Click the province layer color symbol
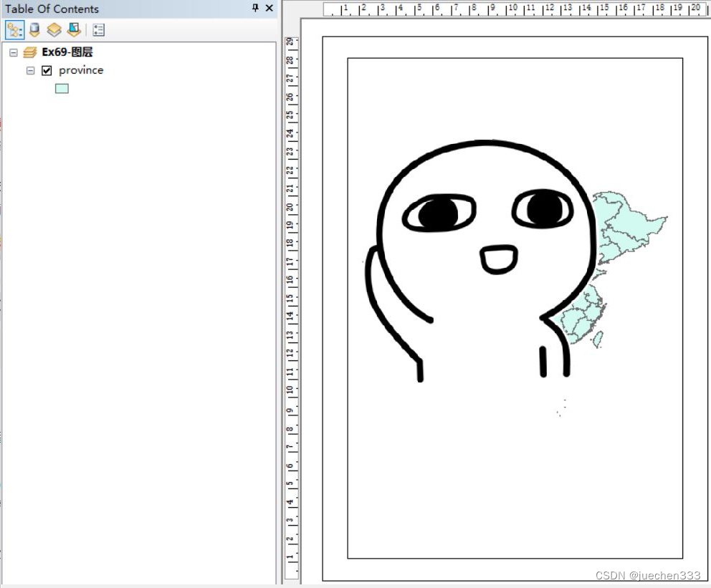 pyautogui.click(x=62, y=89)
